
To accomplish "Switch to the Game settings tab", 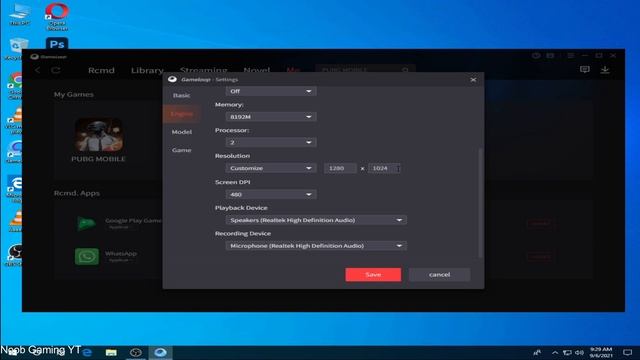I will [182, 150].
